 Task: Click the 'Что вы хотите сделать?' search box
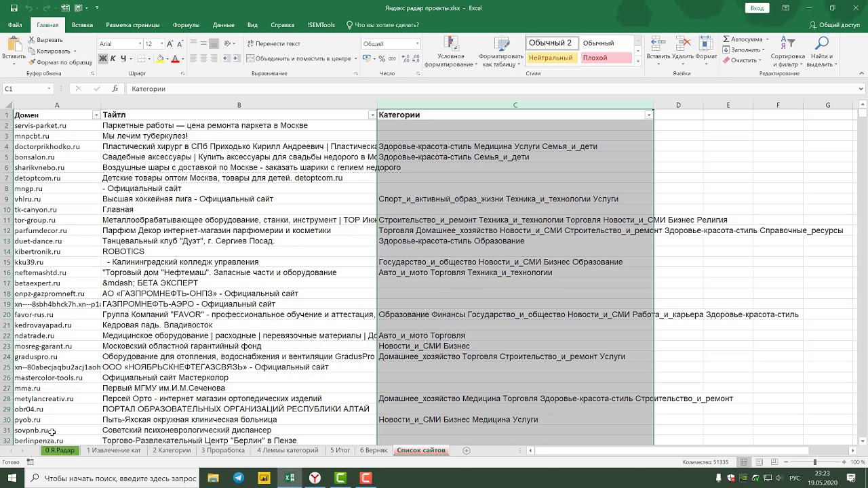[382, 25]
